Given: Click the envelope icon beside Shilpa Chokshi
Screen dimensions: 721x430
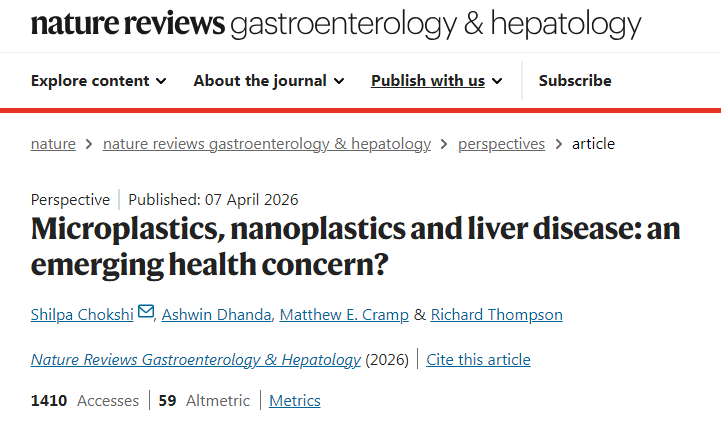Looking at the screenshot, I should click(x=146, y=313).
